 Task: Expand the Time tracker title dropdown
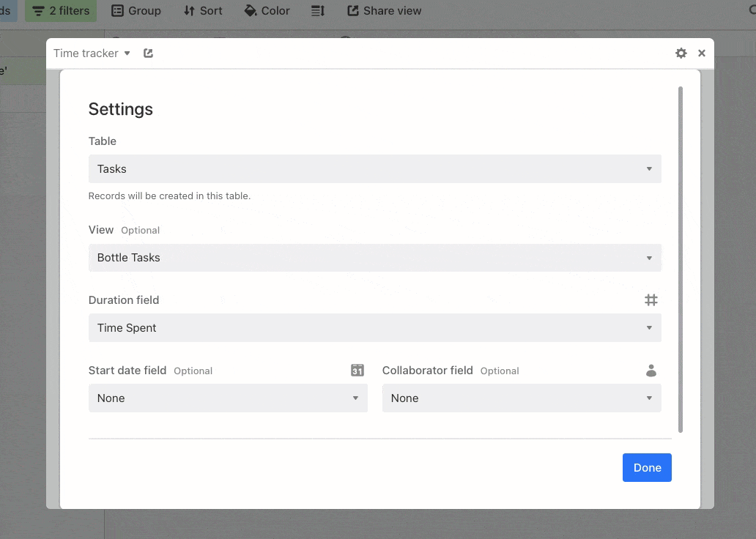point(127,53)
